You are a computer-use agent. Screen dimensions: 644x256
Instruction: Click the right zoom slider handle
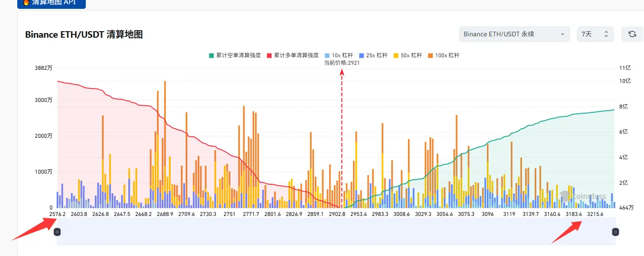click(x=616, y=231)
